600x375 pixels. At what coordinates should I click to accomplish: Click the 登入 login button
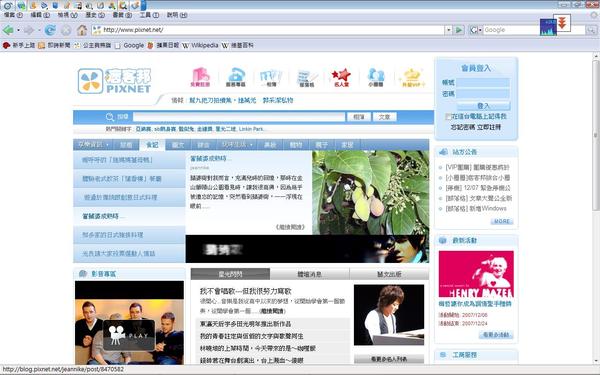coord(483,106)
